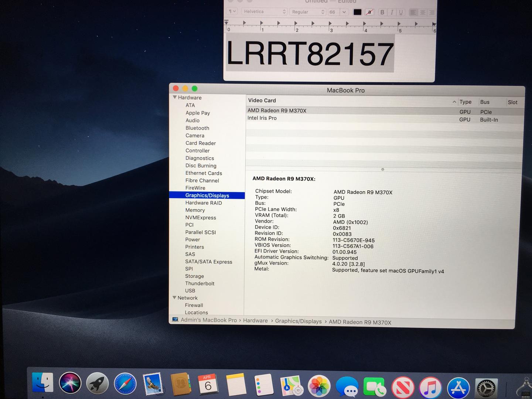
Task: Open the black text color swatch
Action: click(x=357, y=12)
